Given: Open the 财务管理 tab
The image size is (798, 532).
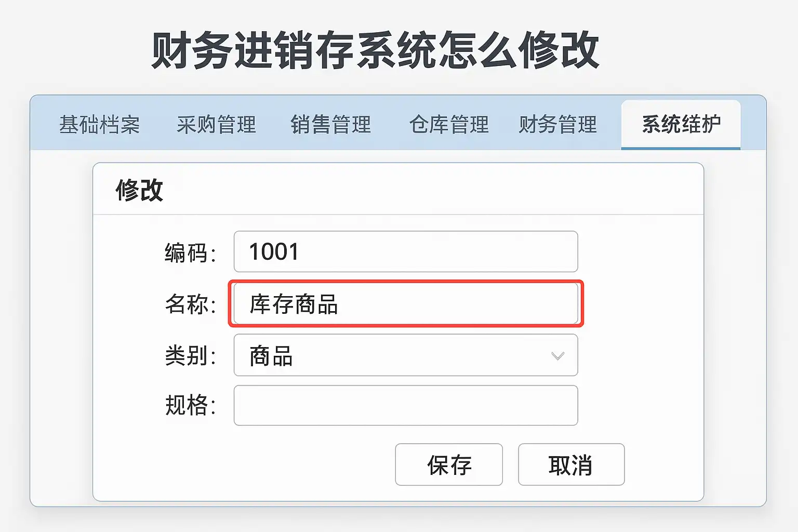Looking at the screenshot, I should [557, 125].
